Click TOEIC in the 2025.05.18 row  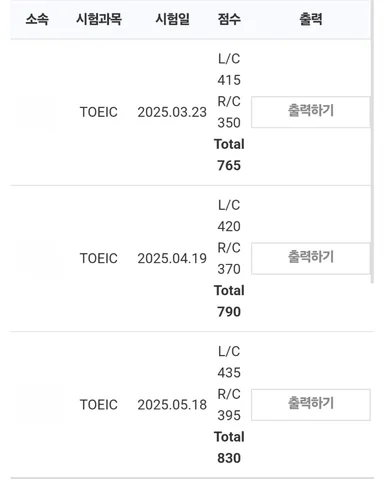coord(99,405)
